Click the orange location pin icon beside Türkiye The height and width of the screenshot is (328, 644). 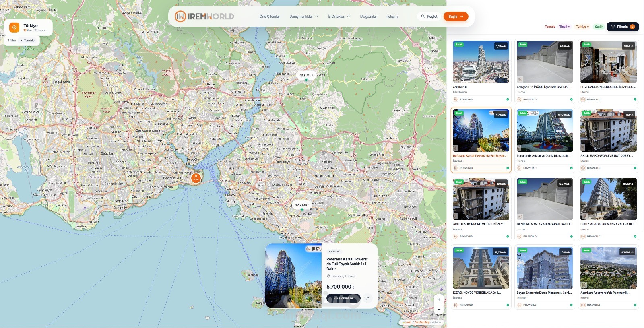14,27
